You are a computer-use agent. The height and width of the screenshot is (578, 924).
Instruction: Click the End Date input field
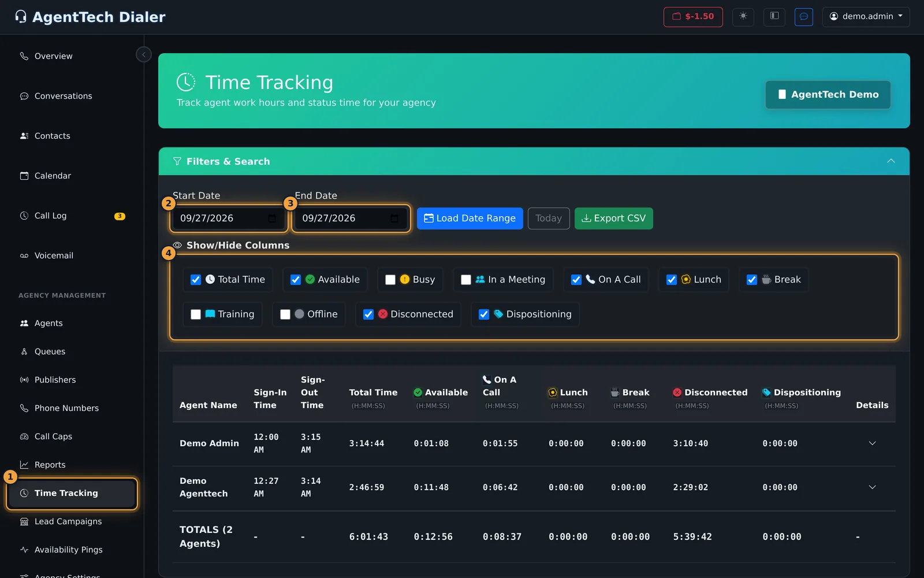pyautogui.click(x=352, y=218)
